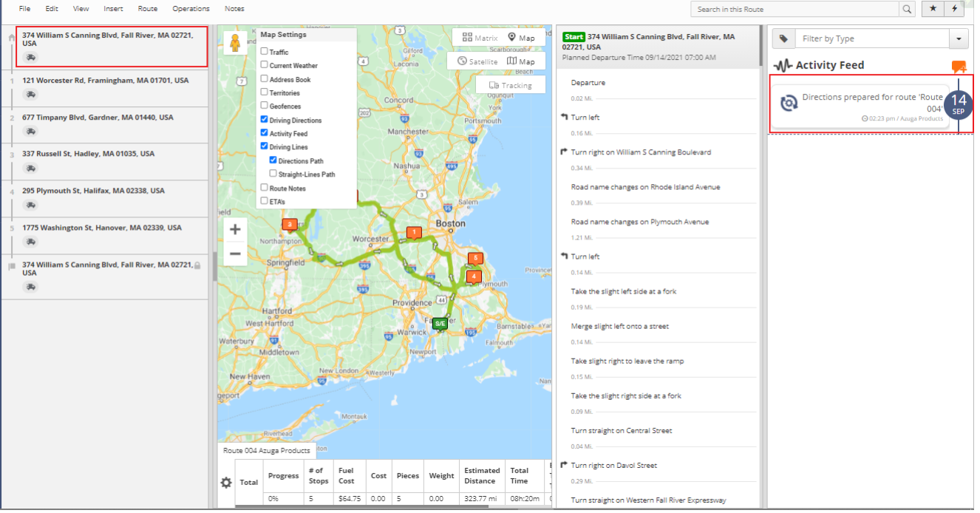
Task: Click the Search in this Route field
Action: (x=794, y=9)
